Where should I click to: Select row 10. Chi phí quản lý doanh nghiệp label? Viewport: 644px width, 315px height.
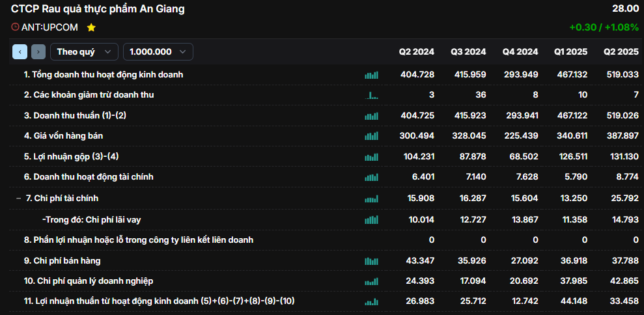tap(89, 281)
